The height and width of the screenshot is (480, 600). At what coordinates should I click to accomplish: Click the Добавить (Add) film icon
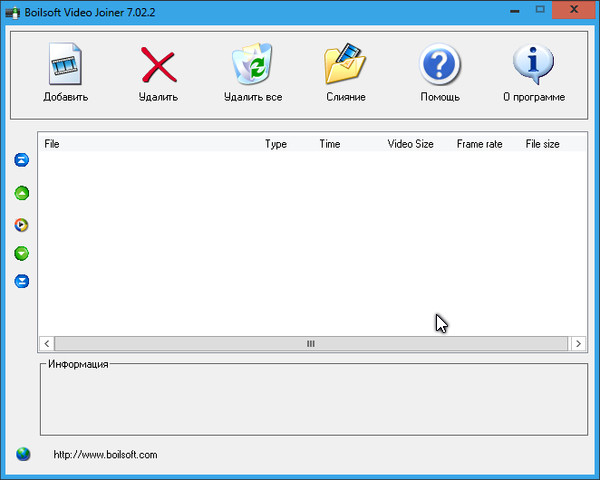pyautogui.click(x=66, y=66)
